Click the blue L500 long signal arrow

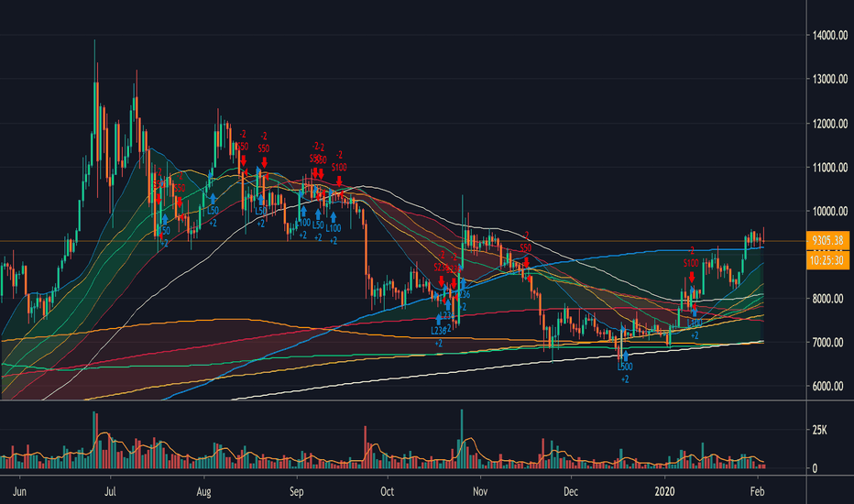coord(625,356)
